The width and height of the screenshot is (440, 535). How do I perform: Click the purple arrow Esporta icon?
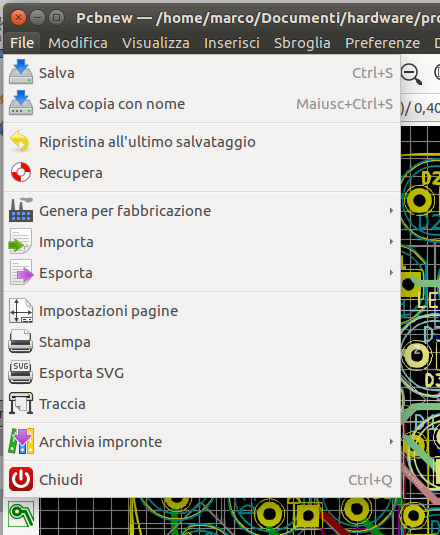(x=21, y=272)
